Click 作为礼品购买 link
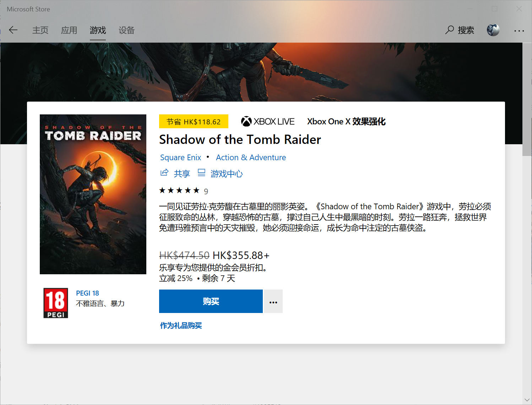This screenshot has width=532, height=405. click(x=181, y=325)
